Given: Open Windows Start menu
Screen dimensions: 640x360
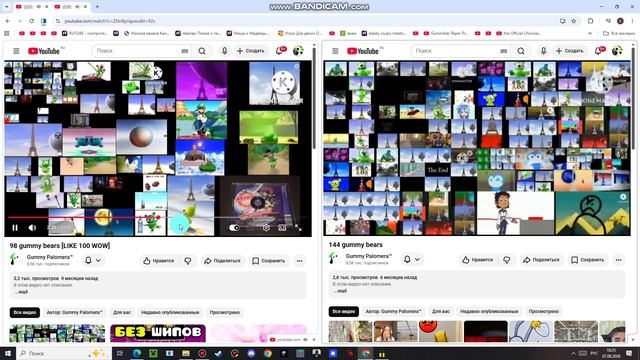Looking at the screenshot, I should (x=8, y=353).
